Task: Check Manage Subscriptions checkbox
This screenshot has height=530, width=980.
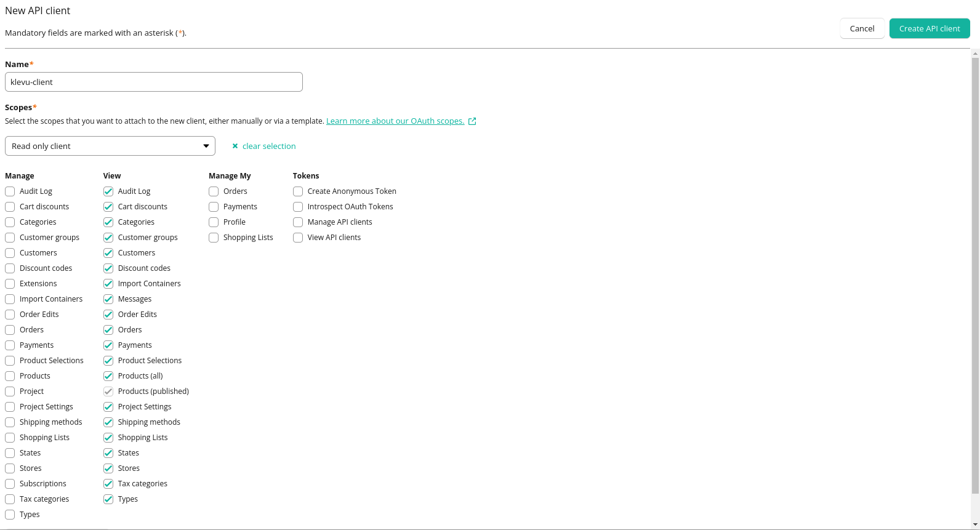Action: [10, 484]
